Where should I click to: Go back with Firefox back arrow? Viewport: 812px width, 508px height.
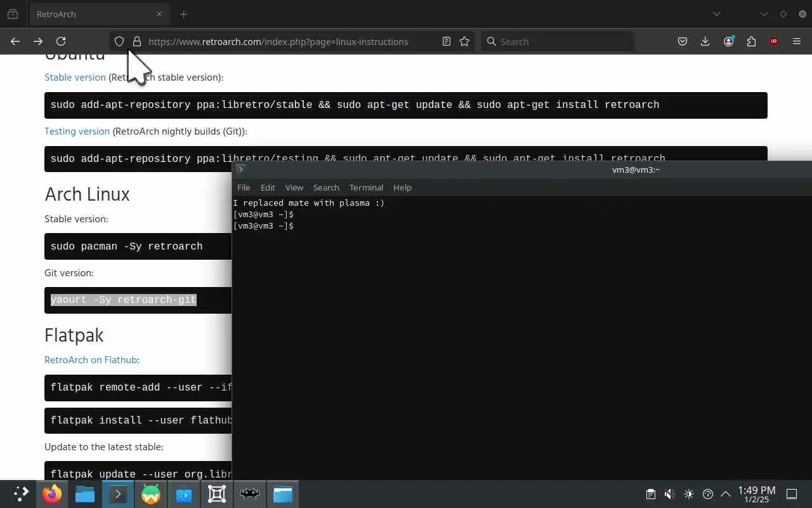point(15,41)
